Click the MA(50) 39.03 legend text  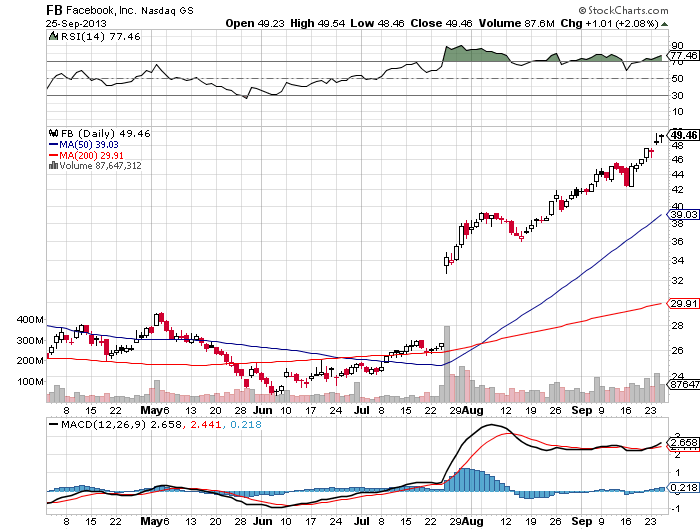pyautogui.click(x=89, y=145)
